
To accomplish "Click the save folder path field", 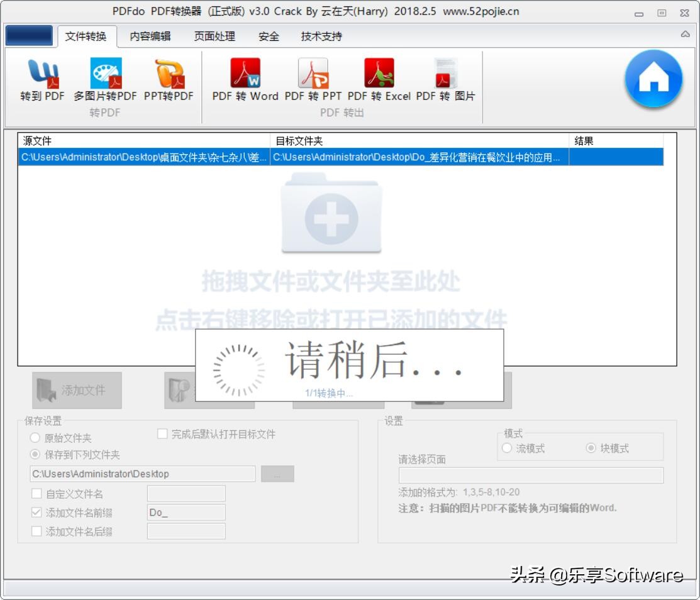I will pos(142,474).
